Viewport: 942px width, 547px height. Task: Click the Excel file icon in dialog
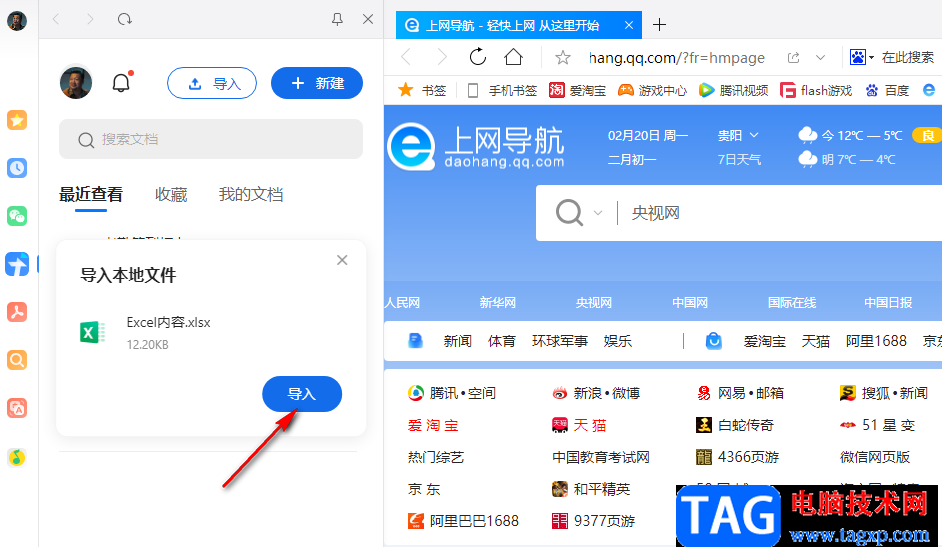coord(93,331)
